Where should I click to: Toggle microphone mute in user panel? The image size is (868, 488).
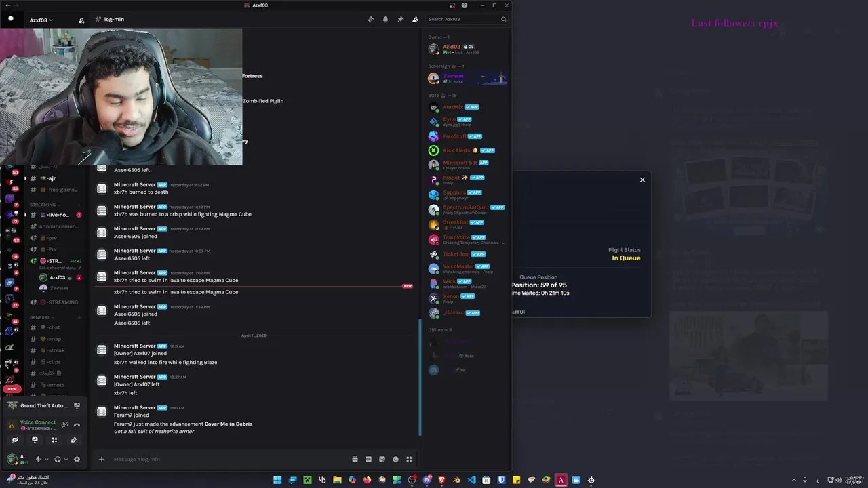(x=38, y=459)
